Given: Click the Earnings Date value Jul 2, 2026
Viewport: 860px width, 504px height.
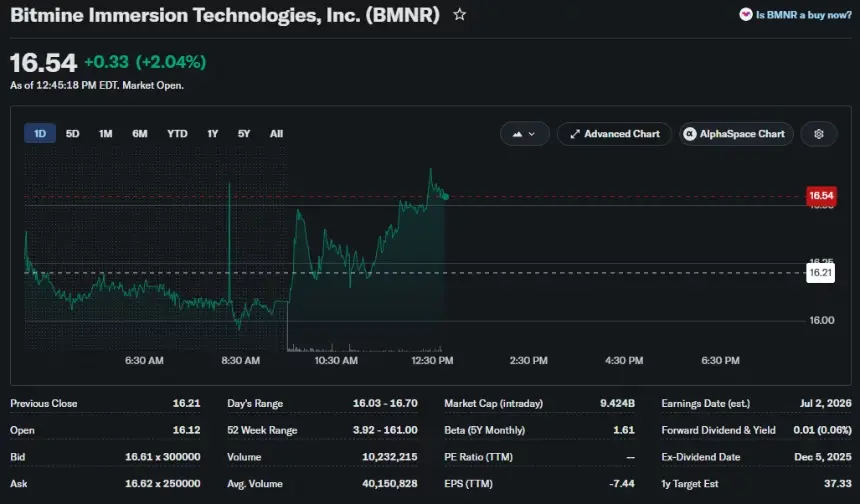Looking at the screenshot, I should [825, 403].
